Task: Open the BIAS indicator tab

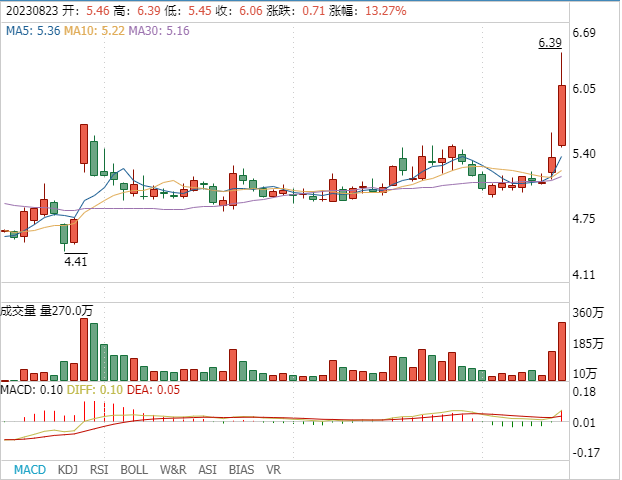Action: [x=241, y=470]
